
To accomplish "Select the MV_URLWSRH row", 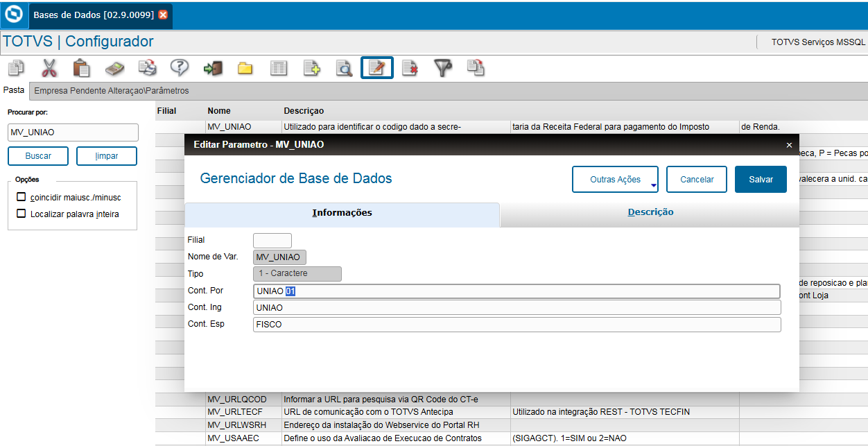I will [x=512, y=424].
